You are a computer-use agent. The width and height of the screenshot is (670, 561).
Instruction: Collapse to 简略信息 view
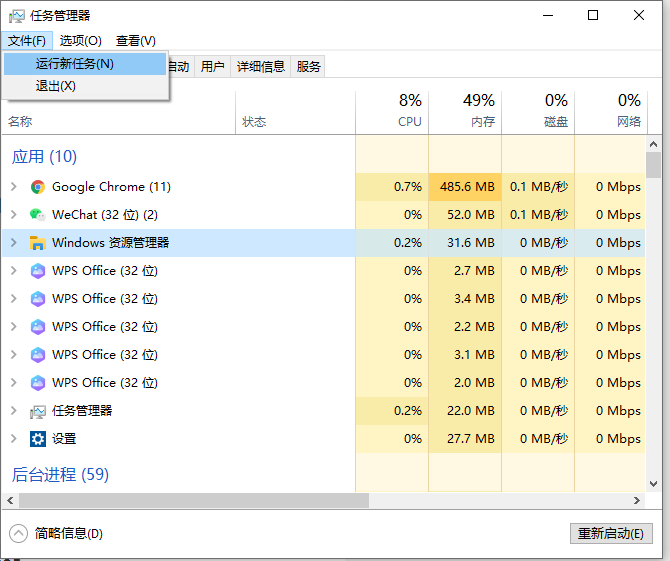coord(58,534)
